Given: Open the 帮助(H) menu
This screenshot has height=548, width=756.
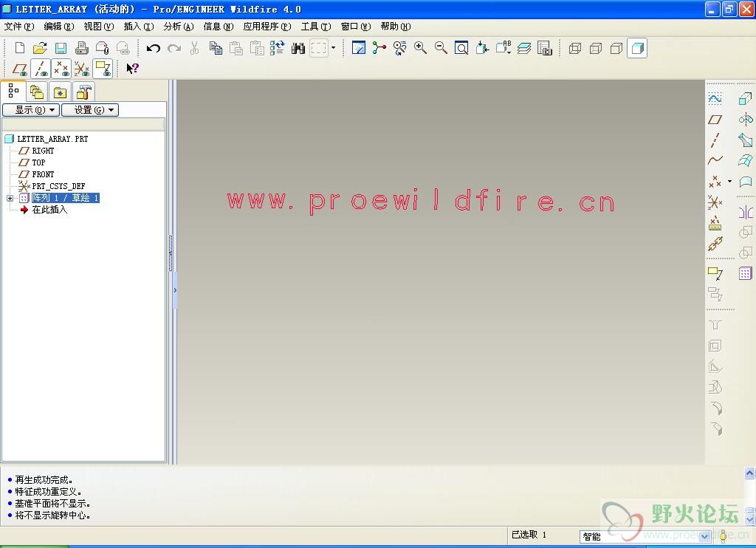Looking at the screenshot, I should pos(396,27).
